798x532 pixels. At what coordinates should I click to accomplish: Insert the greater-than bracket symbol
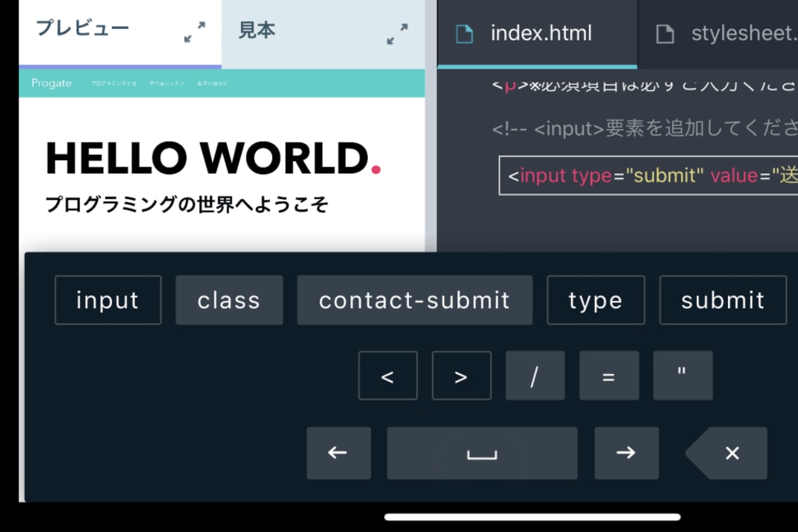[x=461, y=376]
